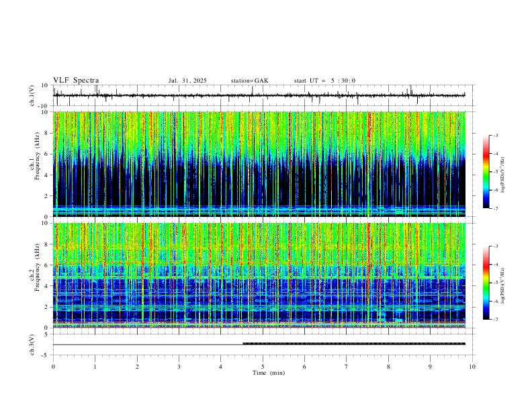This screenshot has width=532, height=411.
Task: Click the ch.1 spectrogram color bar
Action: point(486,172)
